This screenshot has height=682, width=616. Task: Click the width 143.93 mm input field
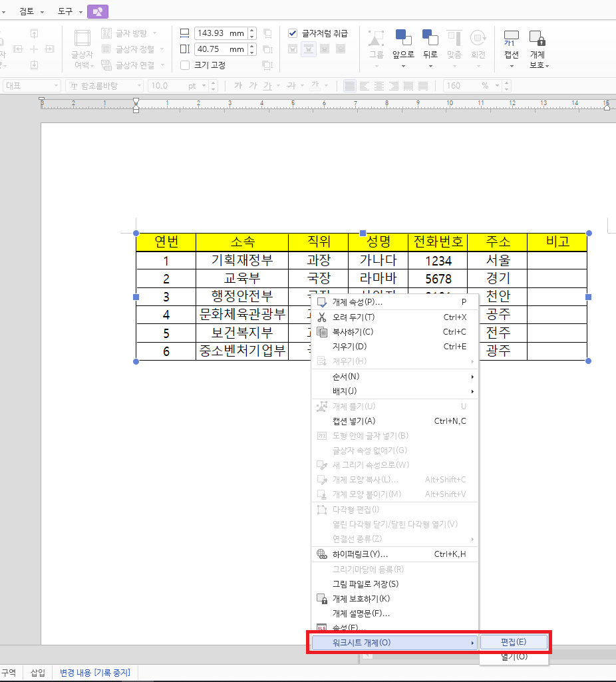point(221,33)
